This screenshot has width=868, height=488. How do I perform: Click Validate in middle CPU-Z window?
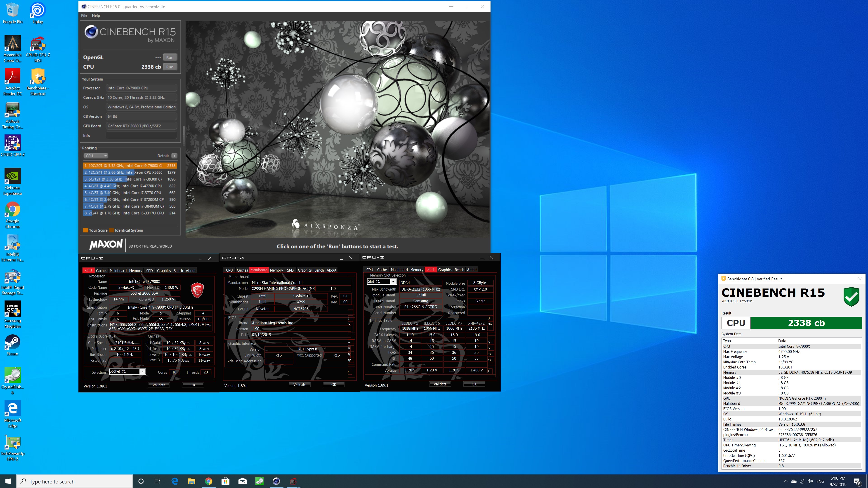[x=300, y=384]
